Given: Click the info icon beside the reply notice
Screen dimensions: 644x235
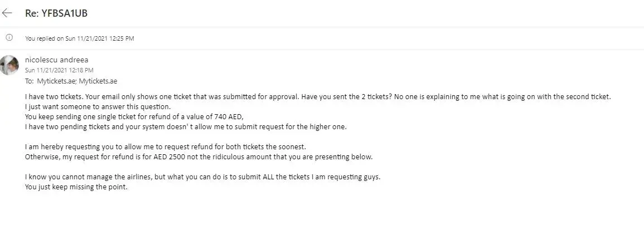Looking at the screenshot, I should 9,38.
